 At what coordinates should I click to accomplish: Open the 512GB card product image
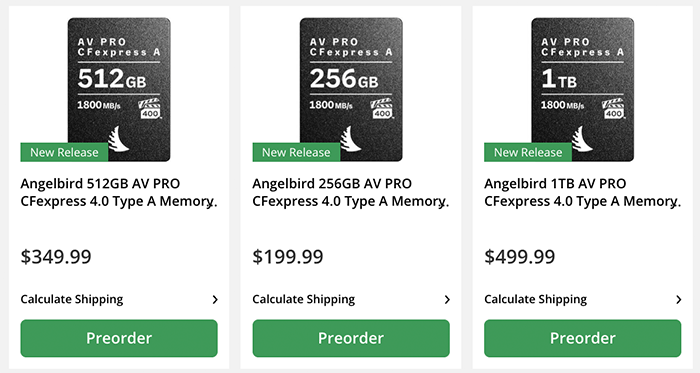(119, 89)
